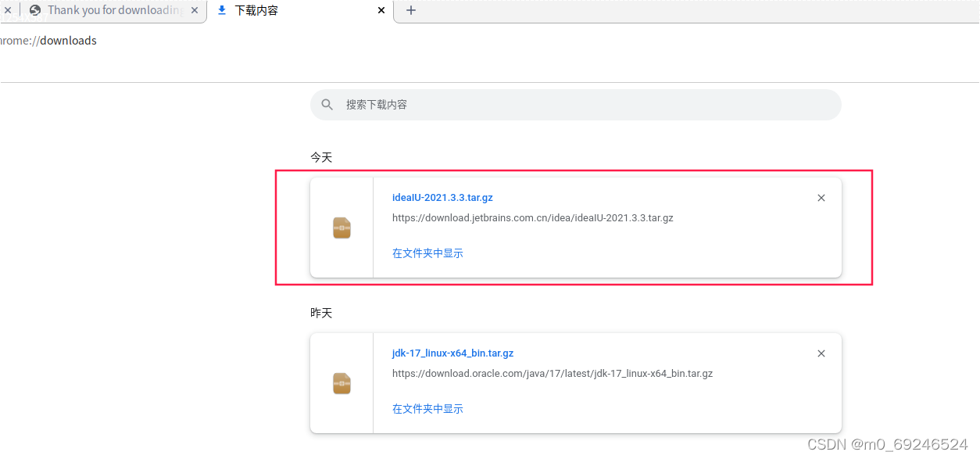Click the 今天 date heading

(321, 157)
